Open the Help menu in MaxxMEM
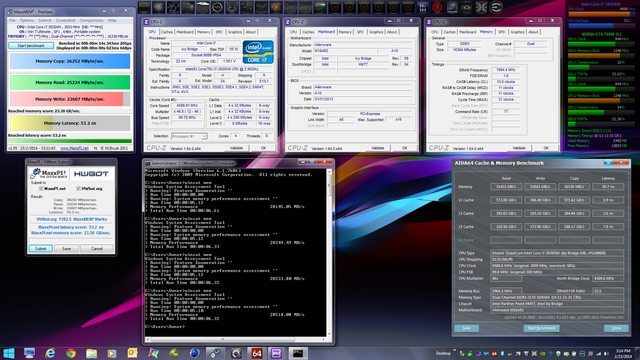The height and width of the screenshot is (360, 640). [112, 20]
